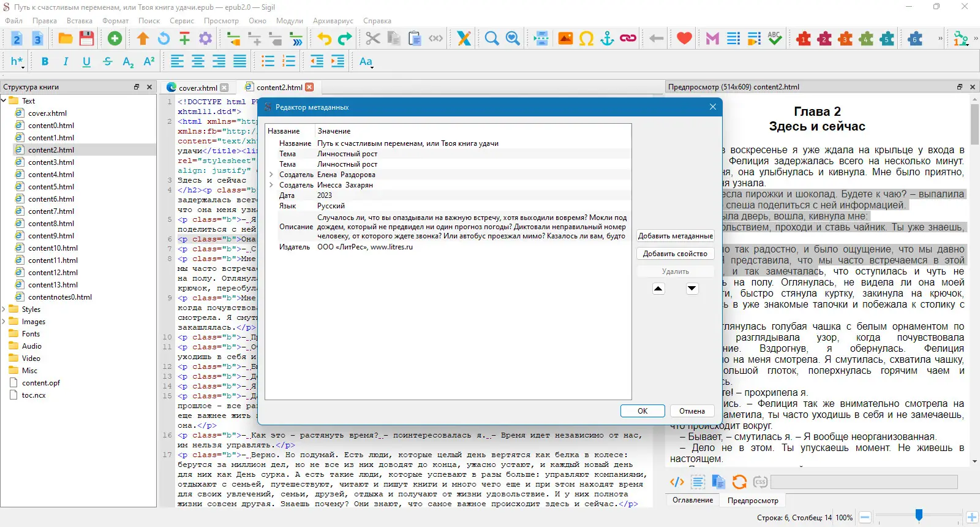Open the Aa change case dropdown
The image size is (980, 527).
[x=366, y=61]
